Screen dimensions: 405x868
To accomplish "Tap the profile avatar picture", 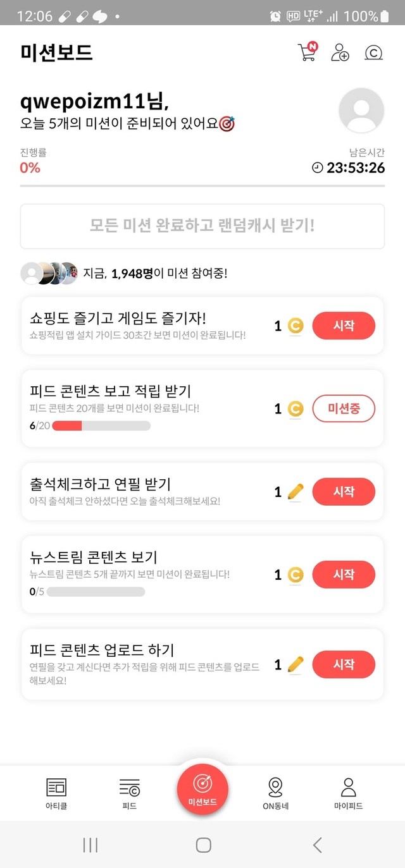I will (361, 111).
